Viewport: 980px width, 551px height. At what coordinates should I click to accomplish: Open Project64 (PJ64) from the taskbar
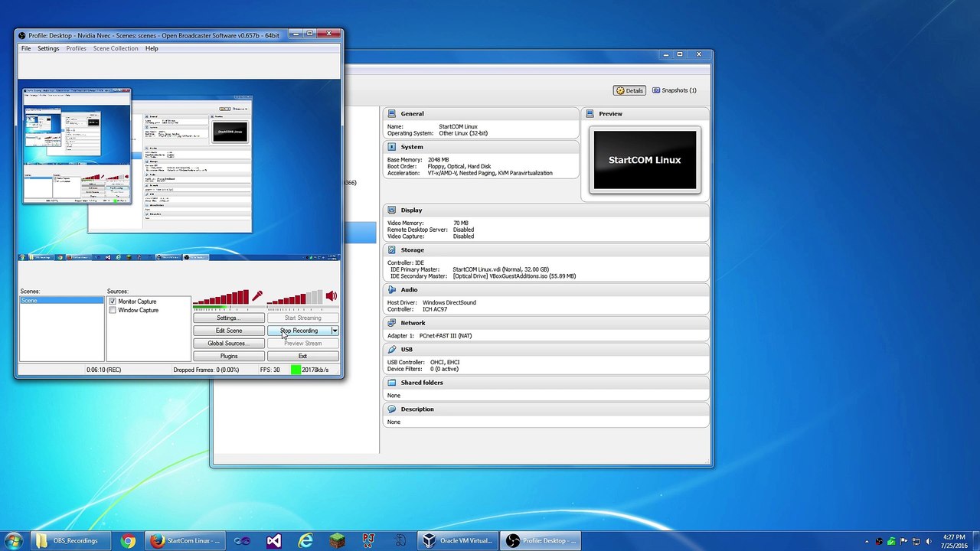pyautogui.click(x=369, y=541)
